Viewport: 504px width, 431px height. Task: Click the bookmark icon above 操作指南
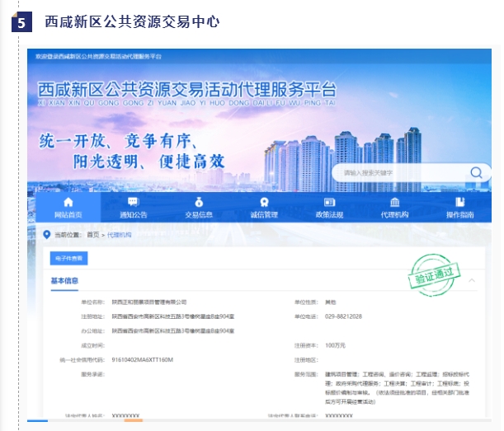coord(460,202)
